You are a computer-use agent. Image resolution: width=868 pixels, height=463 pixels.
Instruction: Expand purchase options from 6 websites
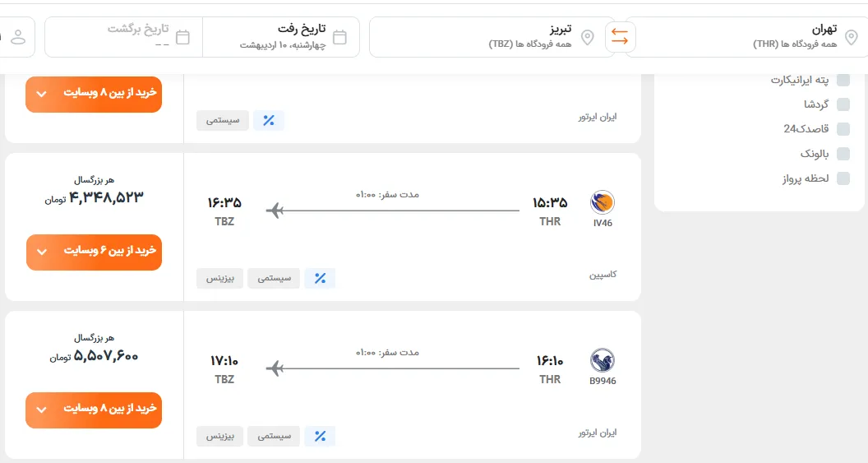(94, 252)
